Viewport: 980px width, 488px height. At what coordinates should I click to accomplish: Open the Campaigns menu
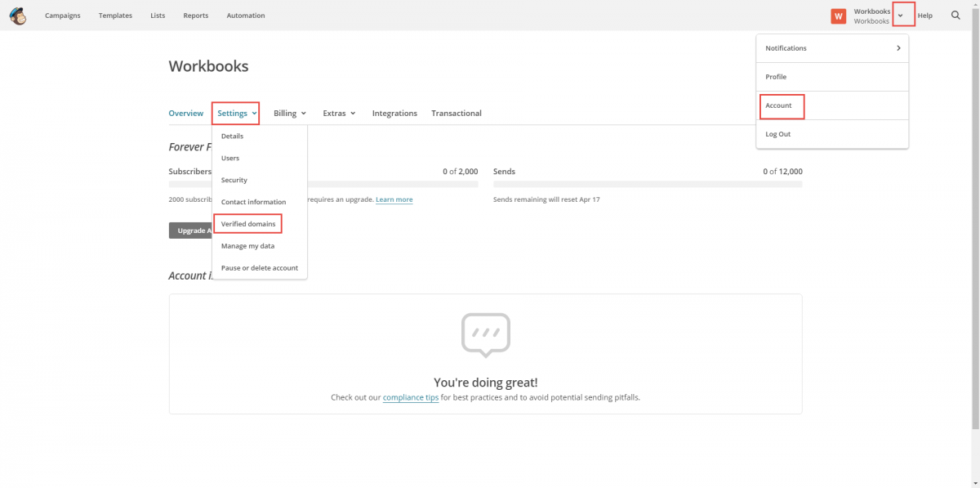63,16
